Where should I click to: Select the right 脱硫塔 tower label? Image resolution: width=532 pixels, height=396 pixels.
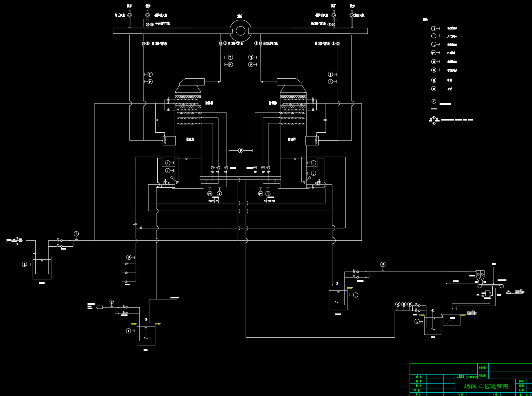[292, 140]
